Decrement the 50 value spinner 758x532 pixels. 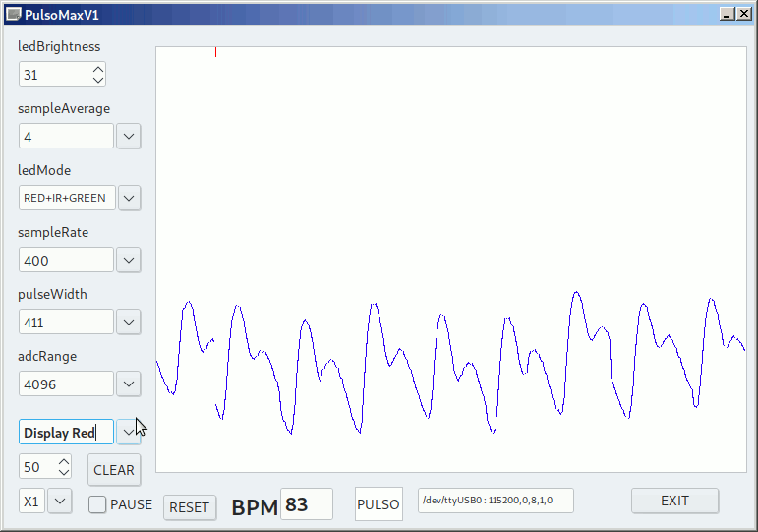[x=64, y=472]
